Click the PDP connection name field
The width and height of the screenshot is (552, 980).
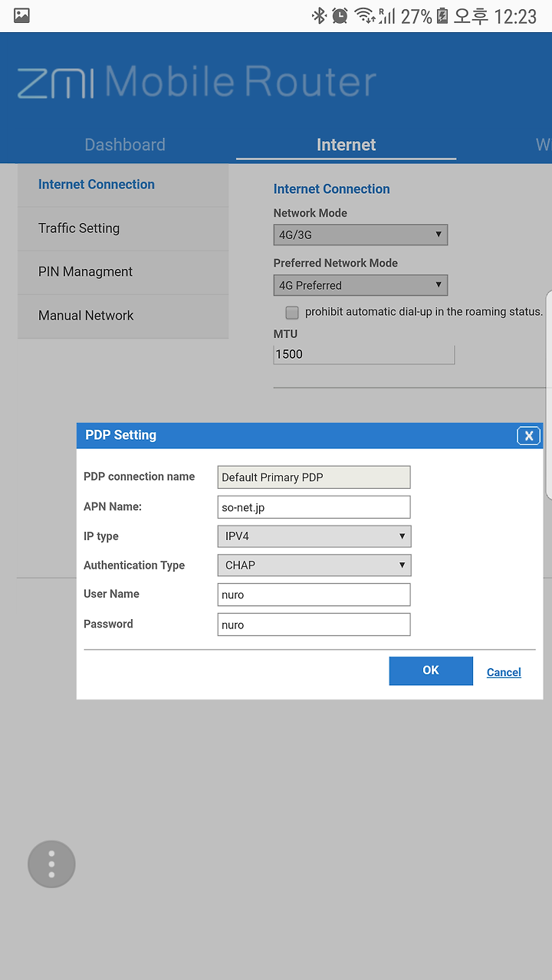coord(314,477)
